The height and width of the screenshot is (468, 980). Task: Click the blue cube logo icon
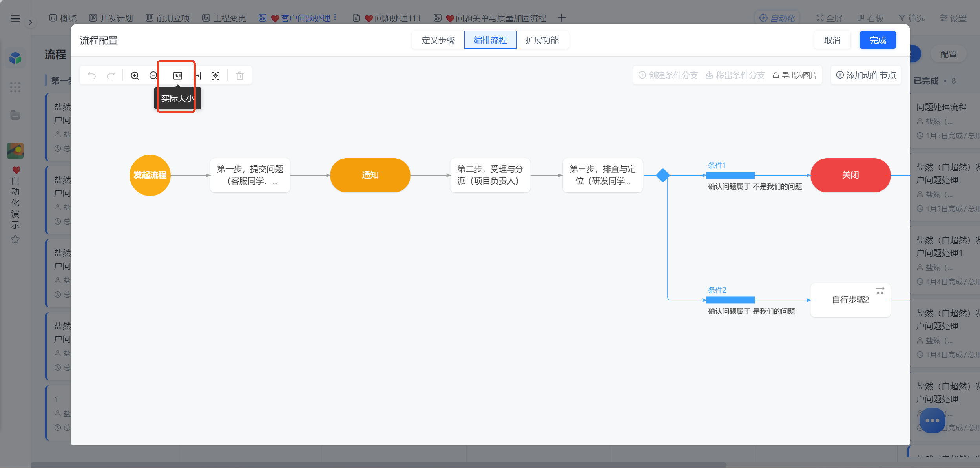(x=15, y=58)
